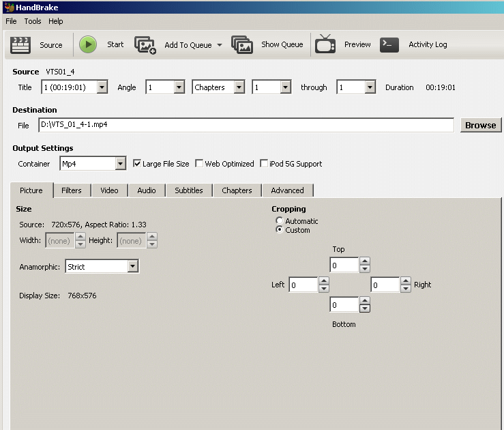Expand the through end chapter dropdown
The image size is (504, 430).
click(370, 87)
